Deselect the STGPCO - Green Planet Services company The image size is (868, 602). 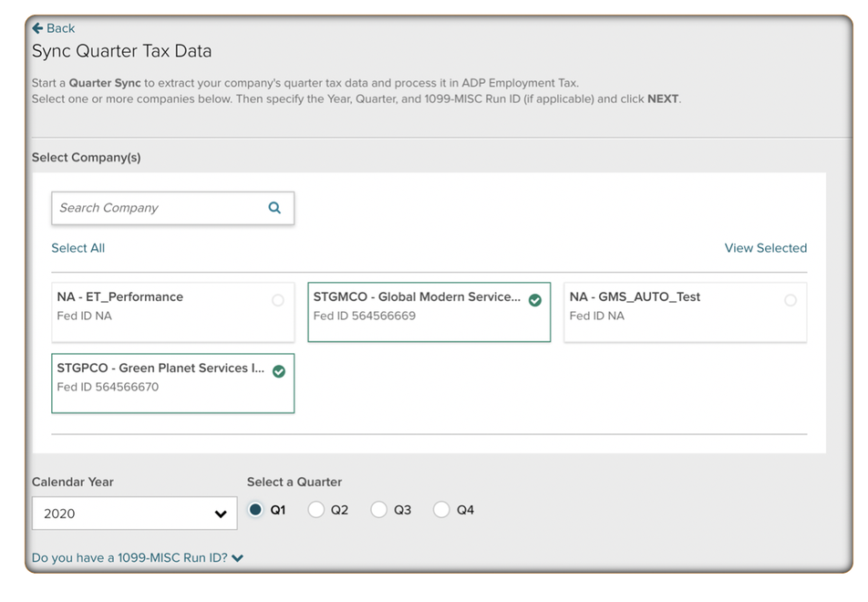(x=172, y=383)
